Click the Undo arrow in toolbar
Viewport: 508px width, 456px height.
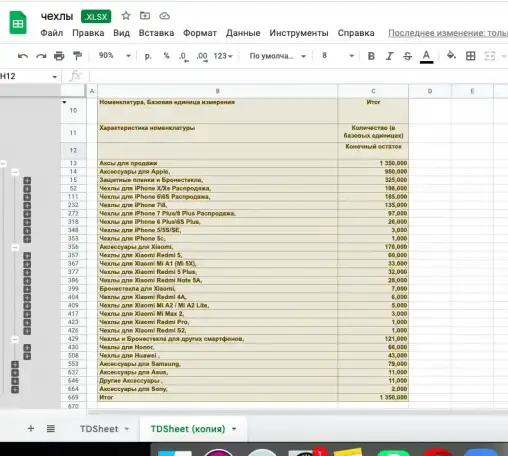click(23, 56)
